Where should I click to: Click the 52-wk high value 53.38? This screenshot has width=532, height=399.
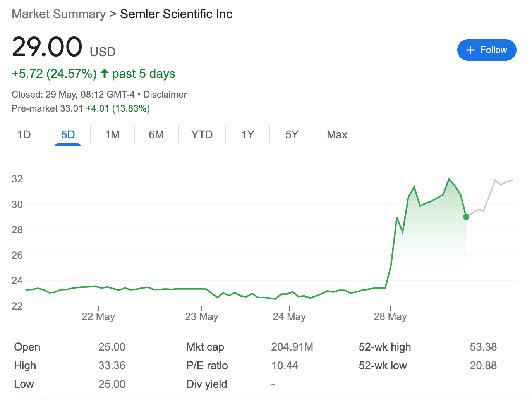483,347
